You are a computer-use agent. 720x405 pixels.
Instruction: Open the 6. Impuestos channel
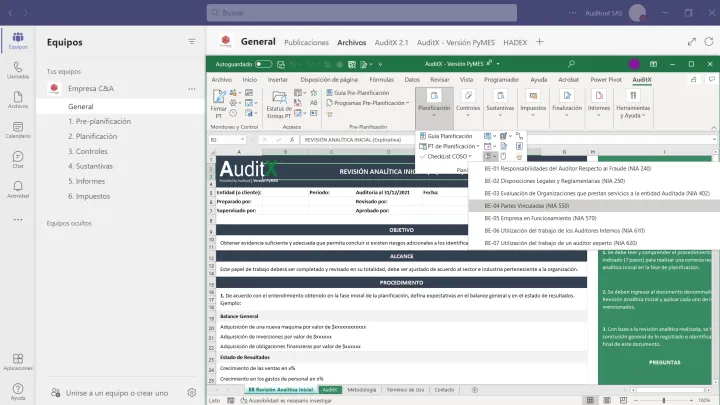pyautogui.click(x=89, y=196)
